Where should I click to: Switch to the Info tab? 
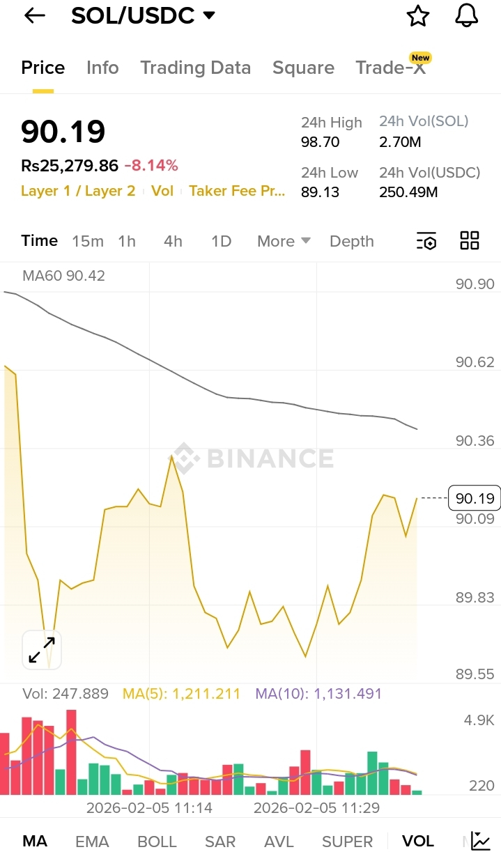click(102, 68)
